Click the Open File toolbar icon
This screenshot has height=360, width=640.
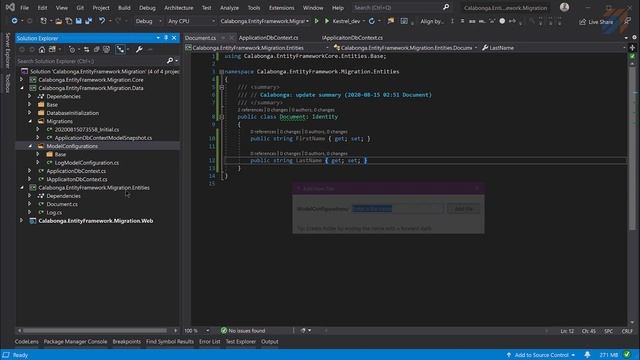(x=59, y=21)
